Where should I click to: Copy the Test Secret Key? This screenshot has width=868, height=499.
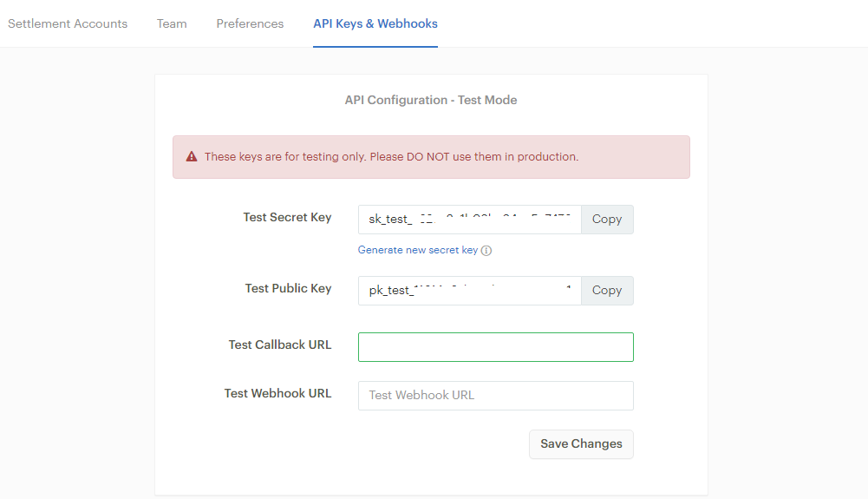coord(607,220)
